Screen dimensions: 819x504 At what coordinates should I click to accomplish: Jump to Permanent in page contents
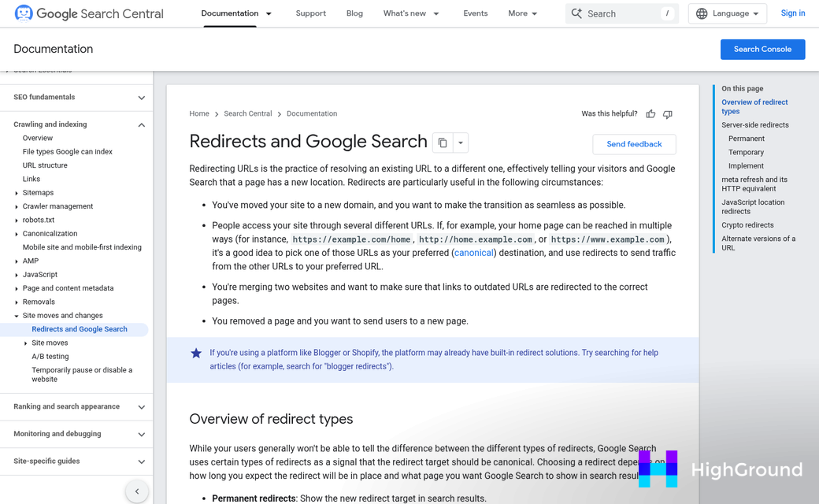click(x=747, y=139)
